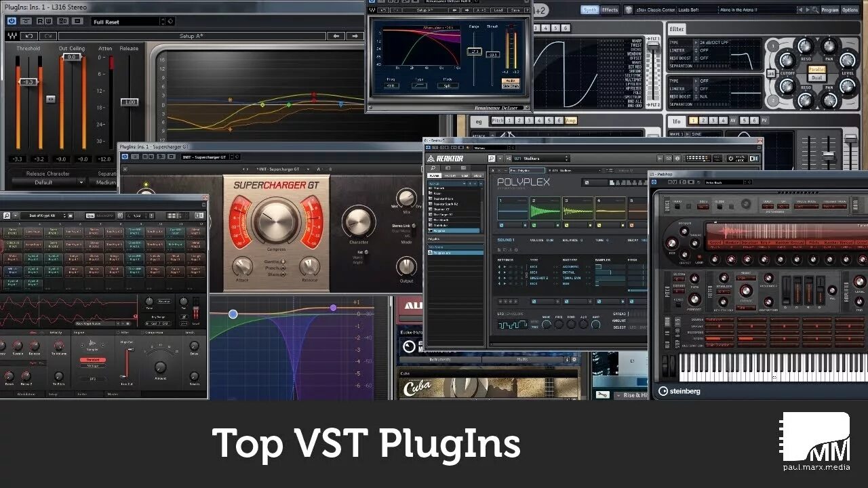
Task: Open the Best of Krypt Kit preset dropdown
Action: 47,215
